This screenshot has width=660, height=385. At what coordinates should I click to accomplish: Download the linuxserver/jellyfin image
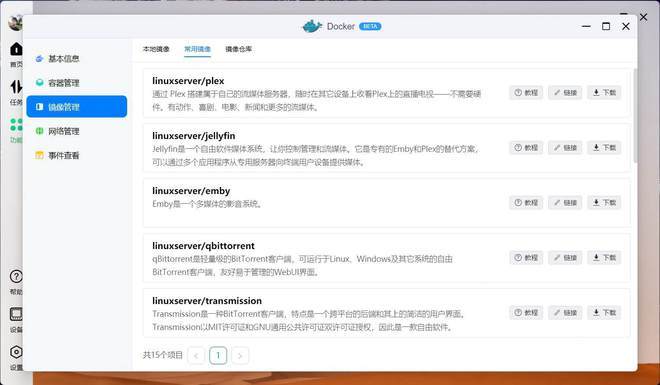click(604, 148)
